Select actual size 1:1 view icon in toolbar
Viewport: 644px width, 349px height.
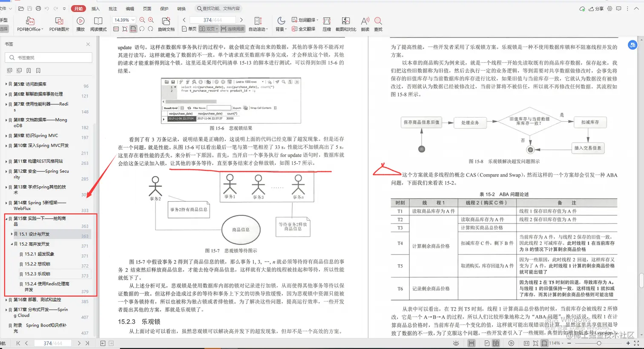116,29
